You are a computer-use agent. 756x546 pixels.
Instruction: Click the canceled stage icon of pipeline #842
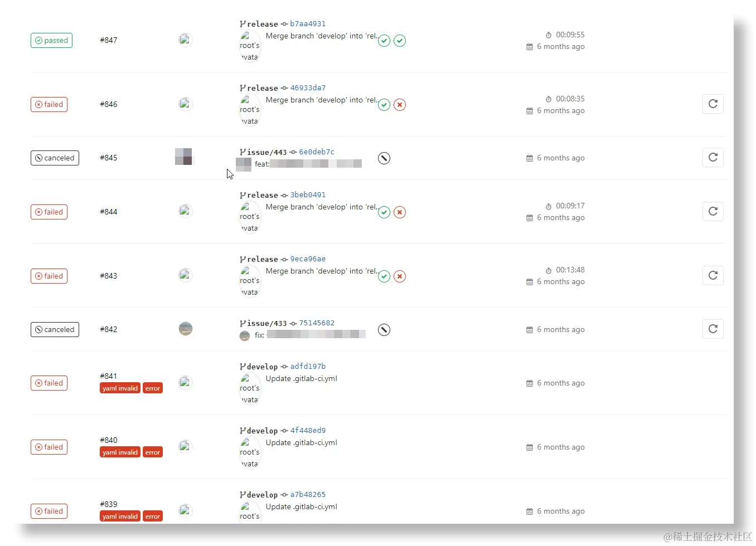384,330
